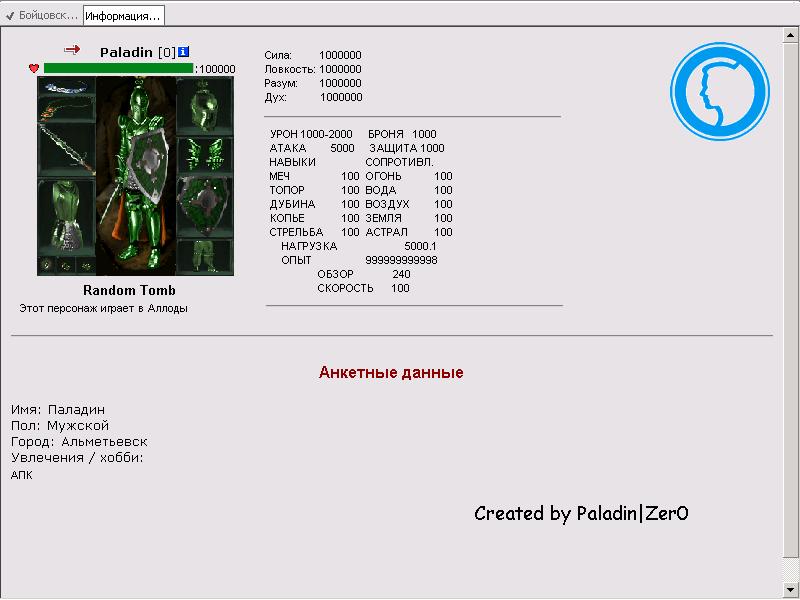Click the 'Анкетные данные' heading
The height and width of the screenshot is (600, 800).
click(x=391, y=372)
